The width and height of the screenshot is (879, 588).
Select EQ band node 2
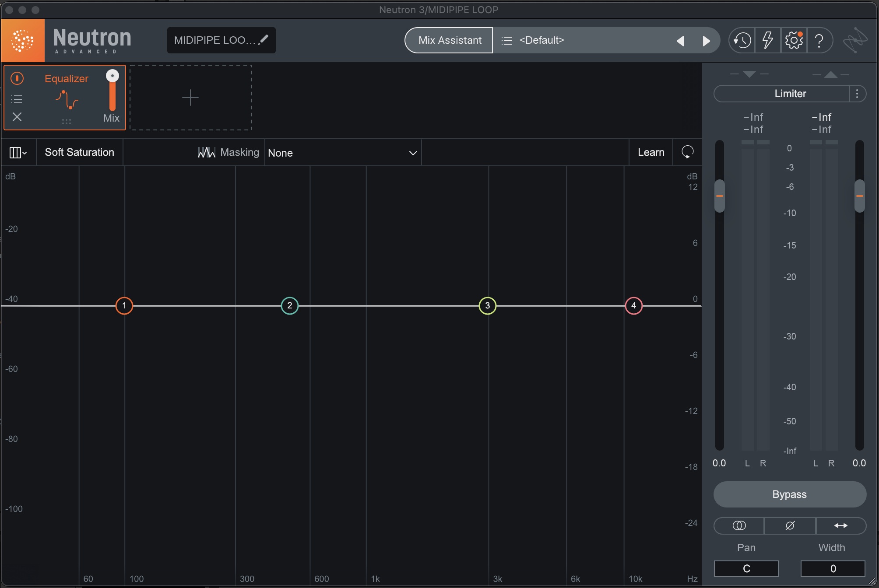[289, 305]
